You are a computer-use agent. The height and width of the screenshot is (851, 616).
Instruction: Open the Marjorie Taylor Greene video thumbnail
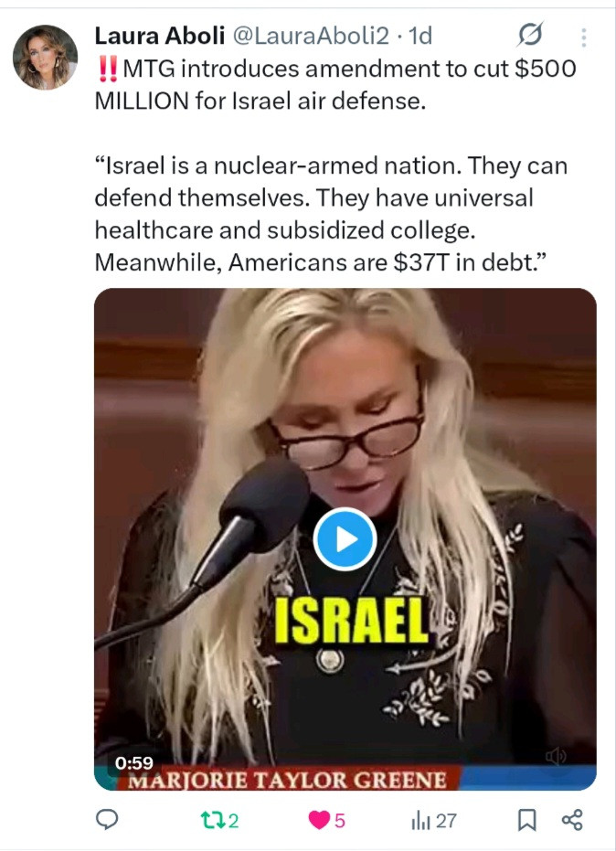tap(345, 539)
